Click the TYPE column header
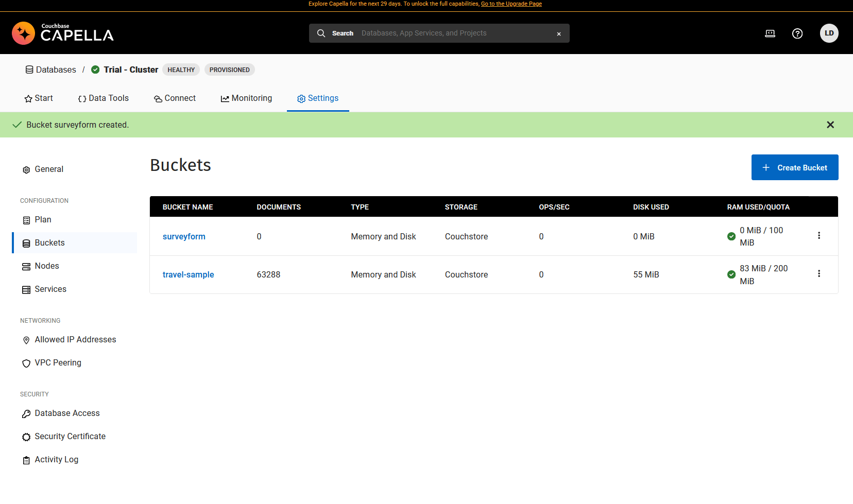The width and height of the screenshot is (853, 504). (x=360, y=207)
